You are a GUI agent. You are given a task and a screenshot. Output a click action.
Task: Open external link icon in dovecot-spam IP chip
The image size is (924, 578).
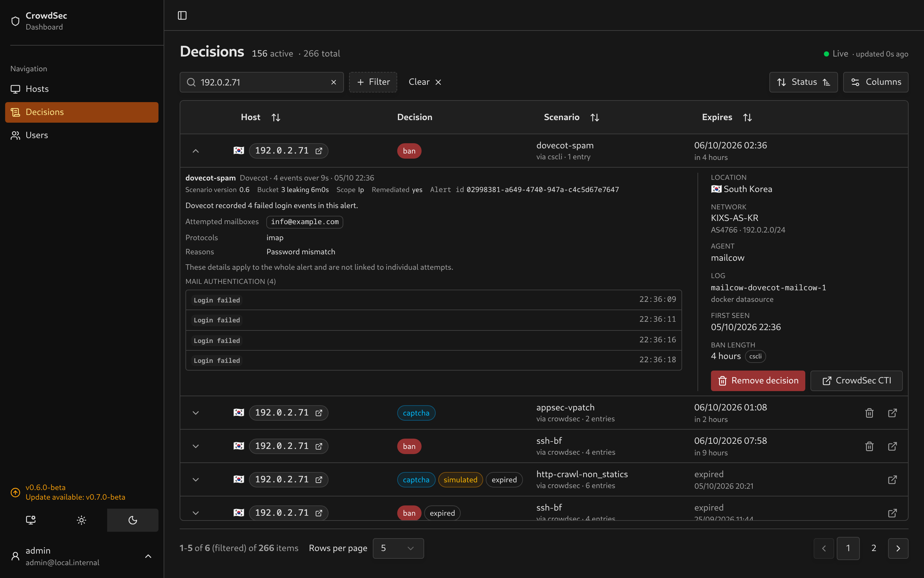click(x=319, y=151)
